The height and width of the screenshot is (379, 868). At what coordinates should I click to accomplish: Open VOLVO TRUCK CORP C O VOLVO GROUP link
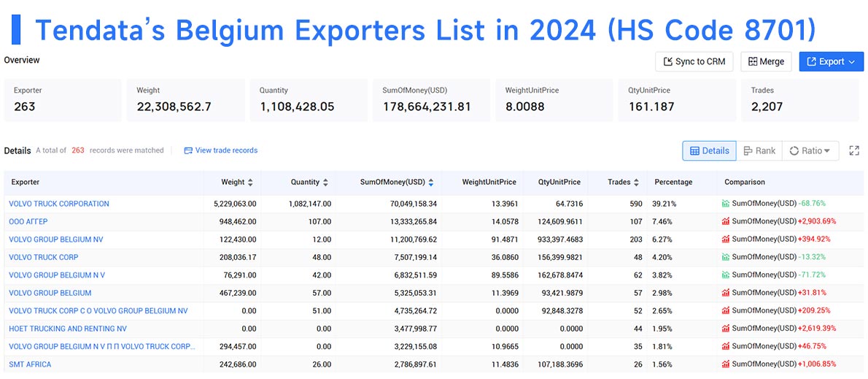pyautogui.click(x=98, y=311)
